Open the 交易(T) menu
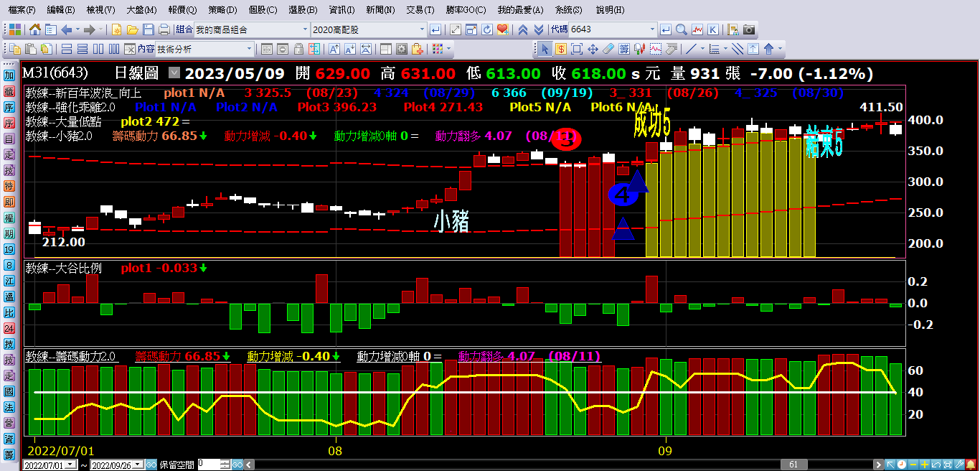 pos(420,10)
